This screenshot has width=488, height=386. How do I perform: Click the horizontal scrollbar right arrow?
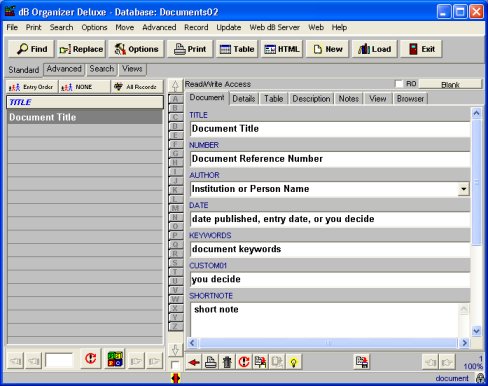click(464, 343)
